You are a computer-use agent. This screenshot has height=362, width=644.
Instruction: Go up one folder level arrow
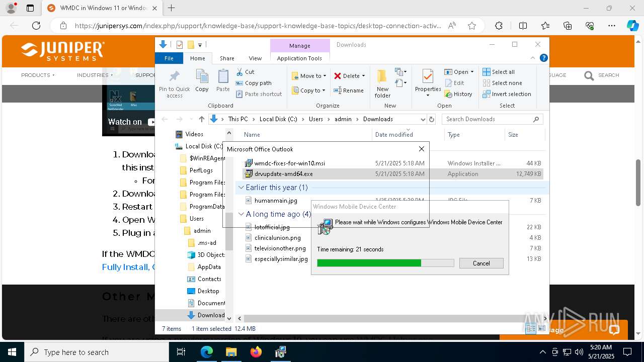(202, 119)
